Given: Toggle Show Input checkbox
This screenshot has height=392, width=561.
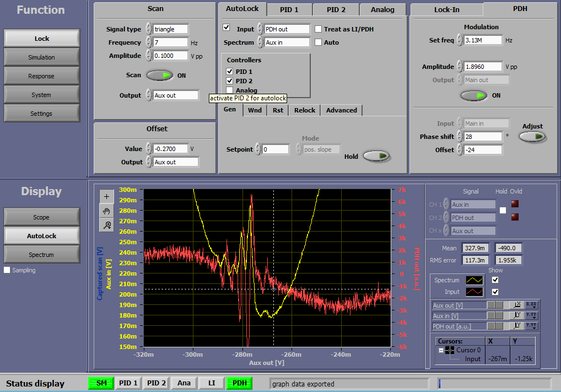Looking at the screenshot, I should [495, 292].
